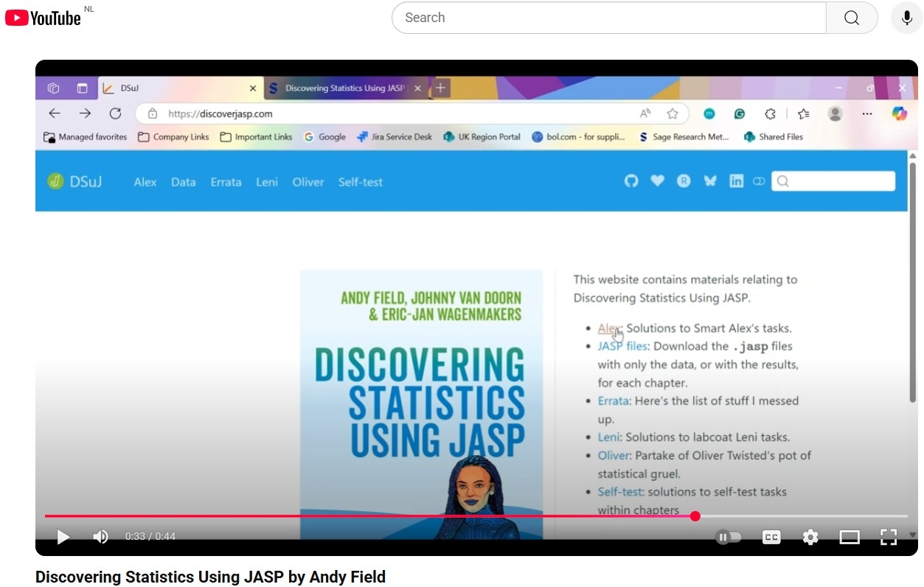Open the GitHub icon in DSuJ navbar
Screen dimensions: 924x587
631,181
